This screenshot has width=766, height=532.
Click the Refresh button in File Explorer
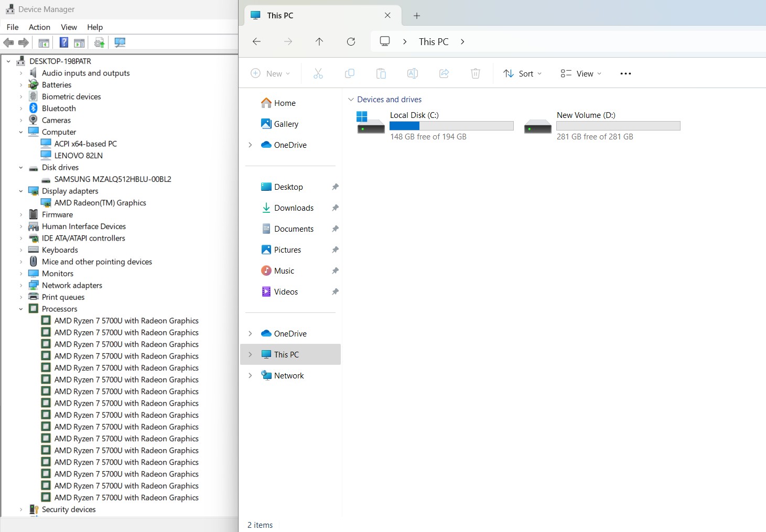click(351, 41)
